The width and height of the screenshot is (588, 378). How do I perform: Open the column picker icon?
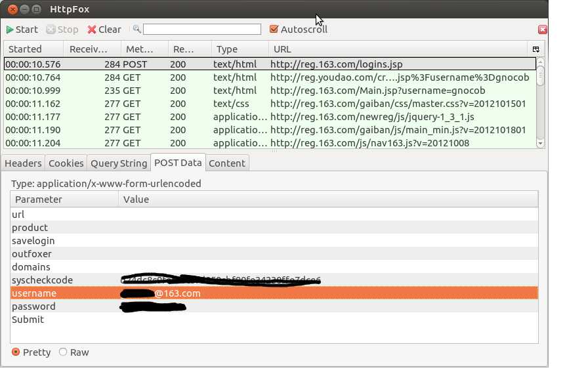click(x=536, y=49)
